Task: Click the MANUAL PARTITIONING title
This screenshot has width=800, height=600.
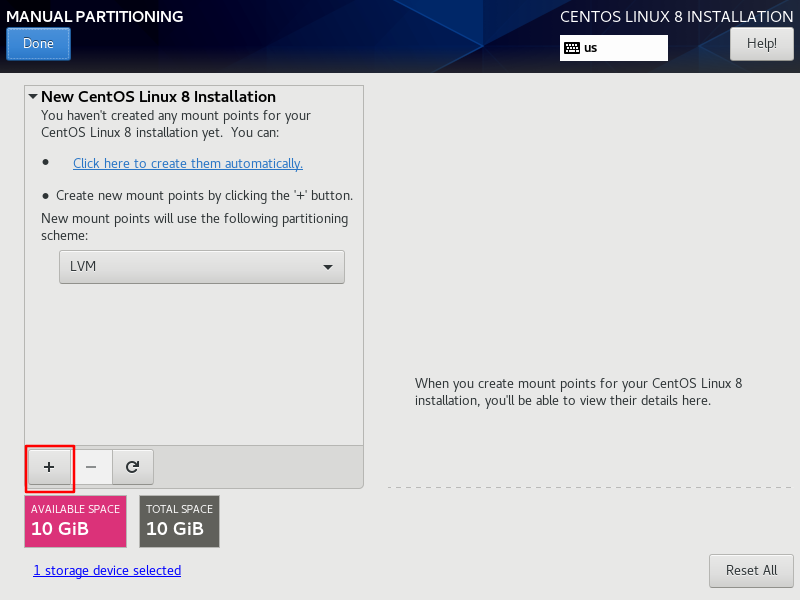Action: (x=95, y=16)
